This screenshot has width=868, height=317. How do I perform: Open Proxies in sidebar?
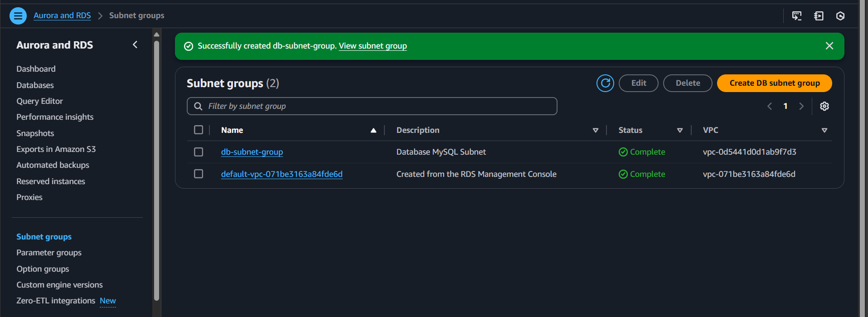pos(29,197)
